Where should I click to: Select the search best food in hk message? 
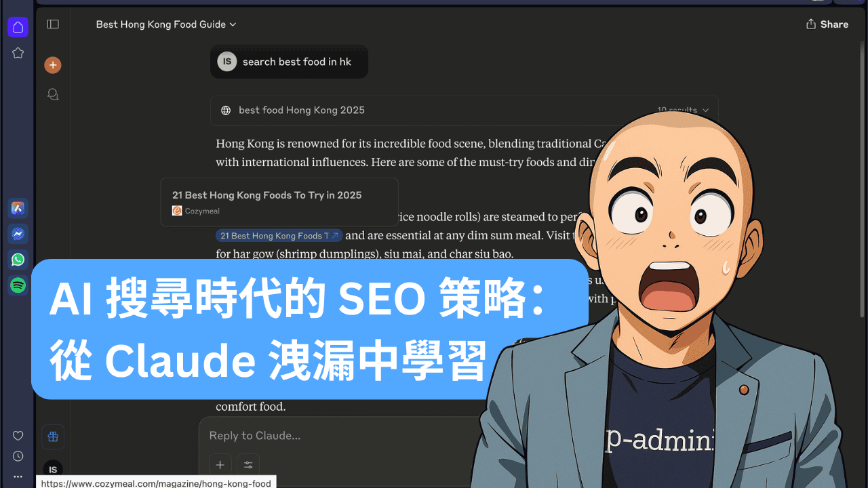(x=297, y=62)
